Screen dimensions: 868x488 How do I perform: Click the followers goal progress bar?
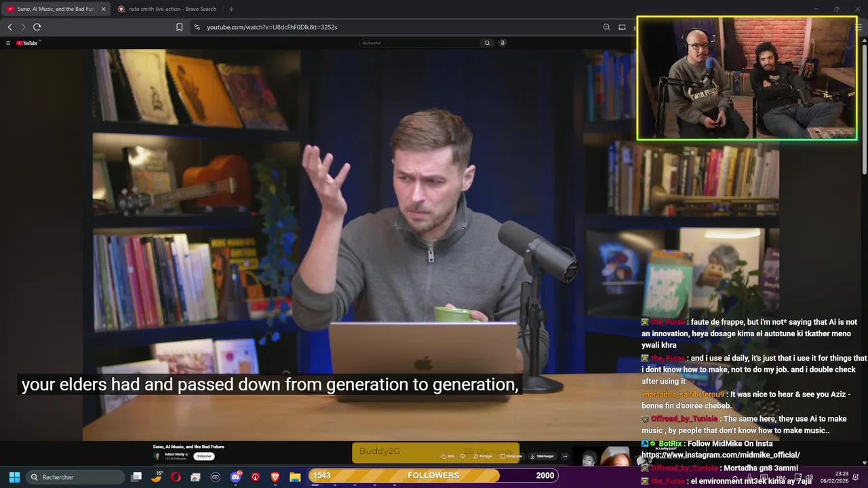point(434,475)
